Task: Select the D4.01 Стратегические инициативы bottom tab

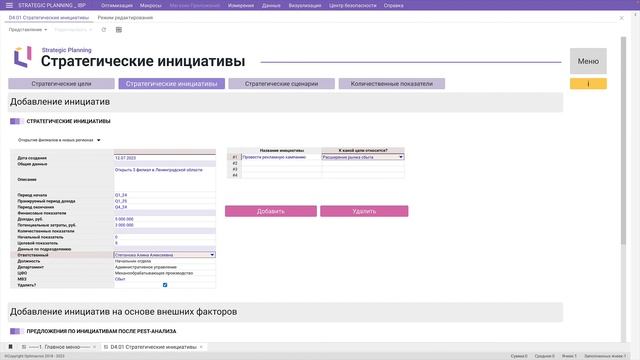Action: point(153,347)
